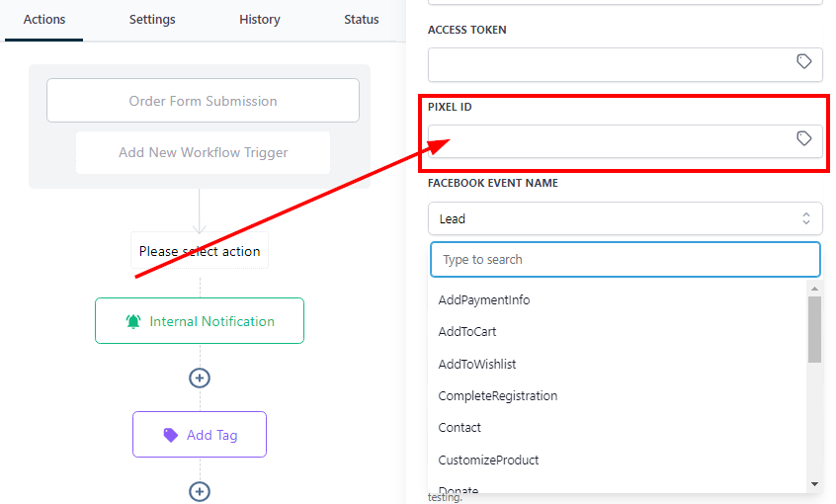Select AddPaymentInfo from the event list

click(x=484, y=300)
